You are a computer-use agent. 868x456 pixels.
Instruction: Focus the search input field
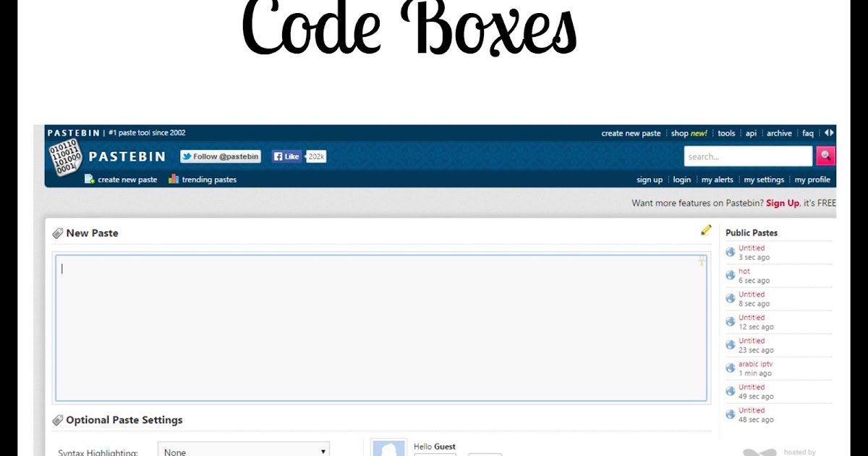[749, 156]
